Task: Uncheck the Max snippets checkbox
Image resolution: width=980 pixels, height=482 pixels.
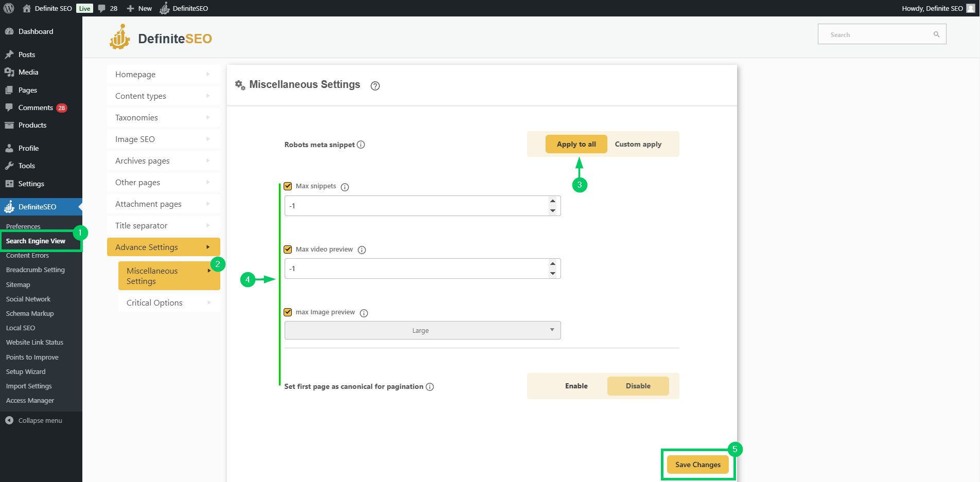Action: 288,186
